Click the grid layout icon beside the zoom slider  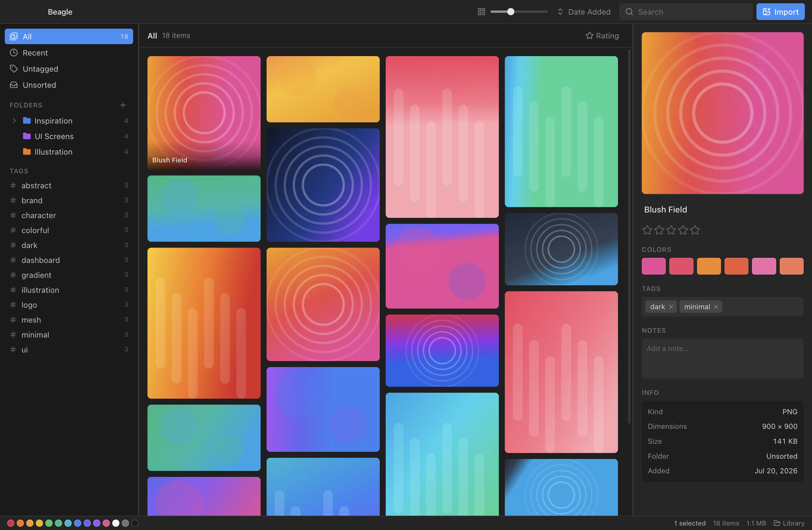481,12
